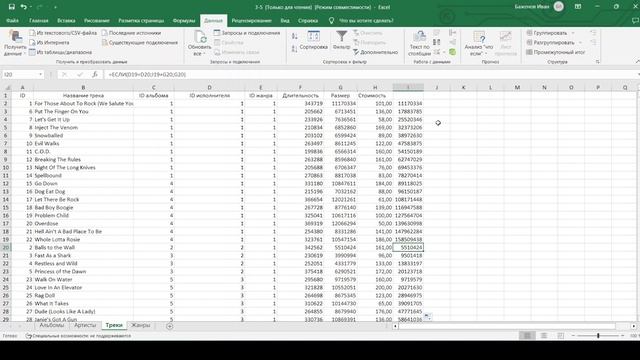Image resolution: width=640 pixels, height=360 pixels.
Task: Click the Что вы хотите сделать search box
Action: pyautogui.click(x=367, y=20)
